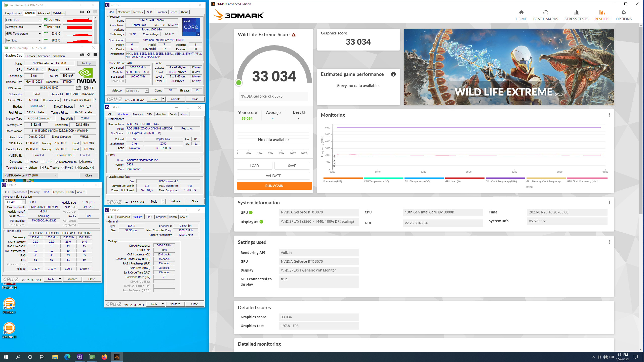Open the Settings used three-dot menu

pyautogui.click(x=609, y=242)
